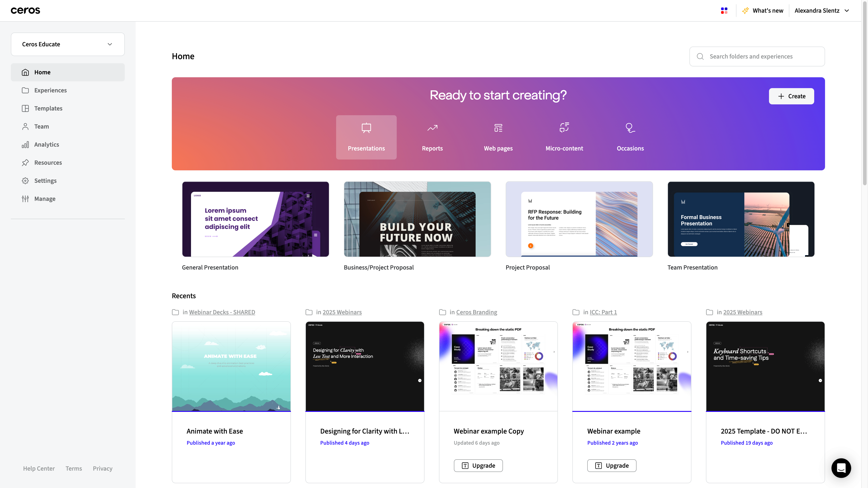868x488 pixels.
Task: Click the Reports trend line icon
Action: pyautogui.click(x=432, y=128)
